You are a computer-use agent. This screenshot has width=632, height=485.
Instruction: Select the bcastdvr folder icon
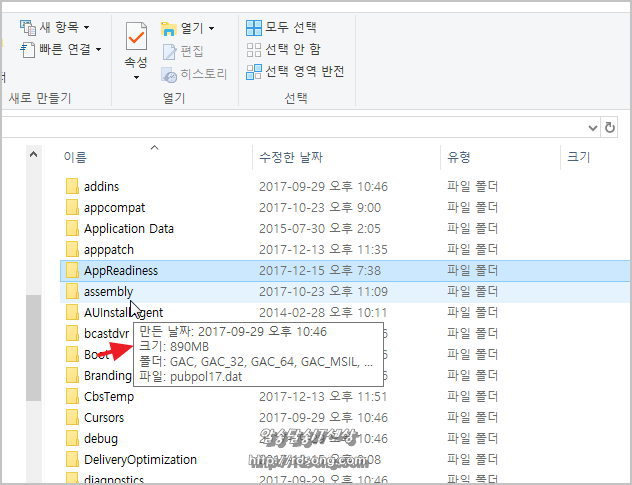[x=73, y=333]
